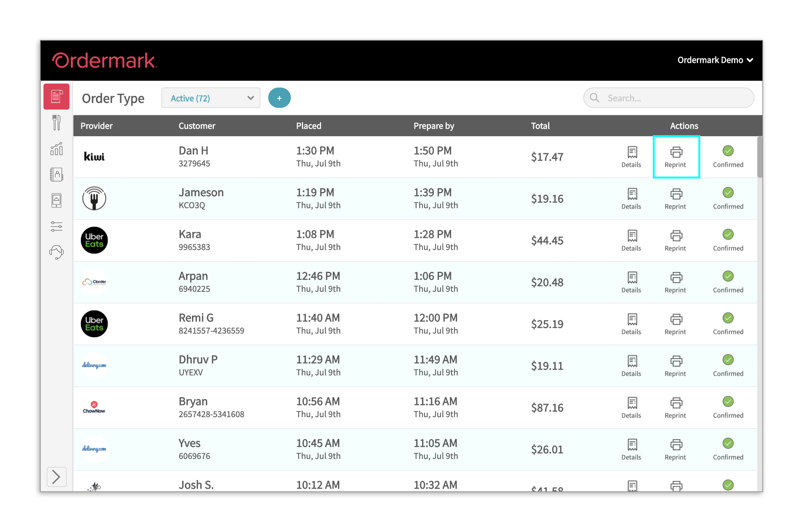Open the bar chart Reports sidebar icon

(x=56, y=149)
